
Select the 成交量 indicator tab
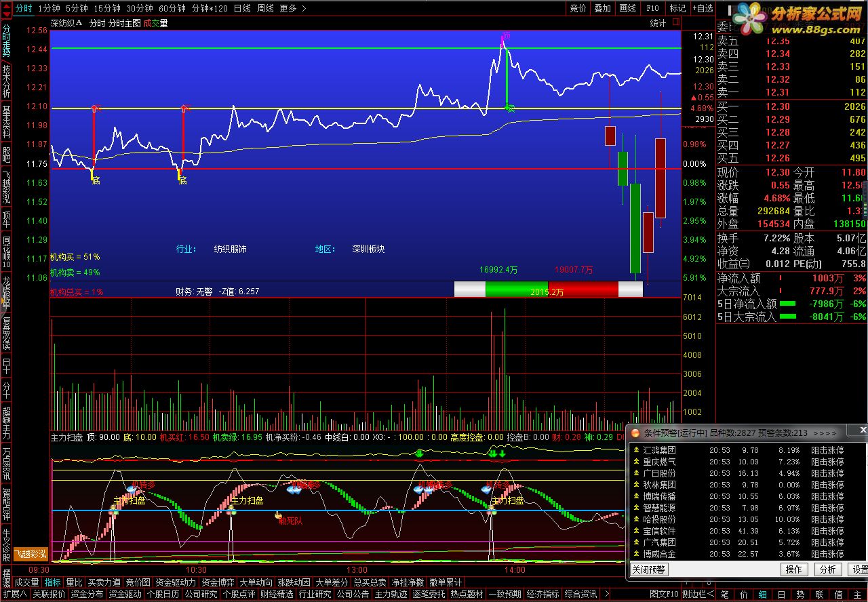(26, 582)
